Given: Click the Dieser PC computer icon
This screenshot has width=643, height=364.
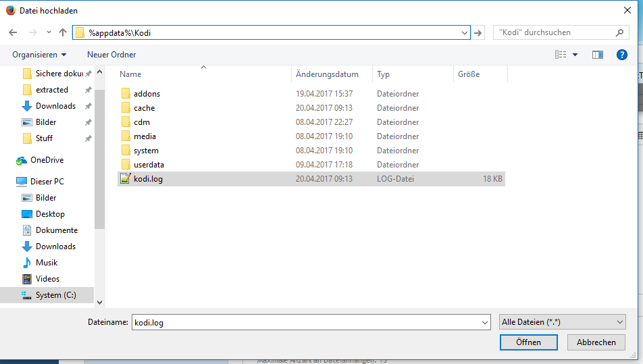Looking at the screenshot, I should pos(22,181).
